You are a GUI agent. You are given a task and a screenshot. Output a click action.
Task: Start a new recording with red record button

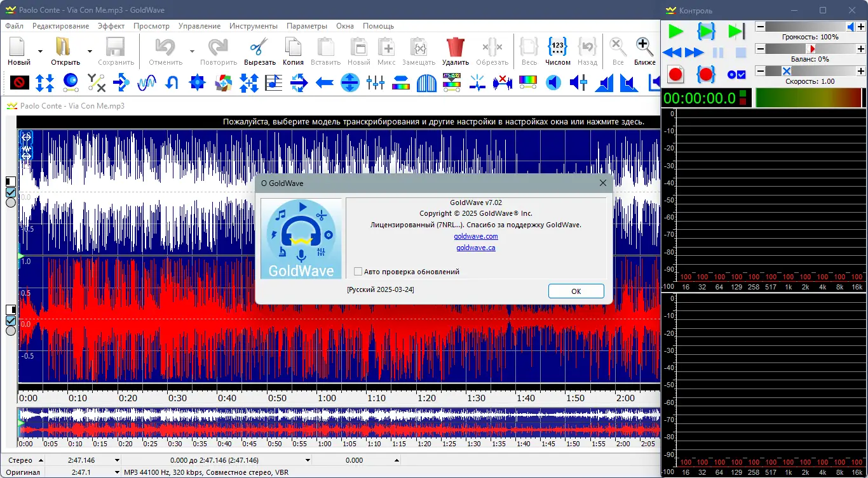pos(675,74)
